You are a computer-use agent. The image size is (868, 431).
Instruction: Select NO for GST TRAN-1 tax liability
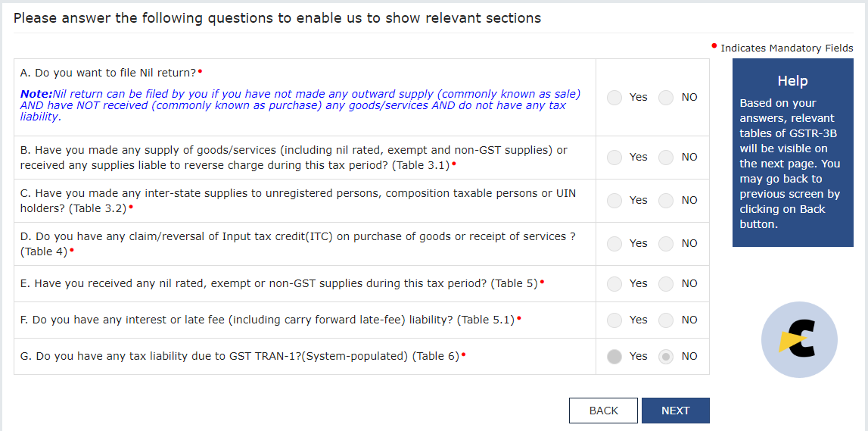666,357
